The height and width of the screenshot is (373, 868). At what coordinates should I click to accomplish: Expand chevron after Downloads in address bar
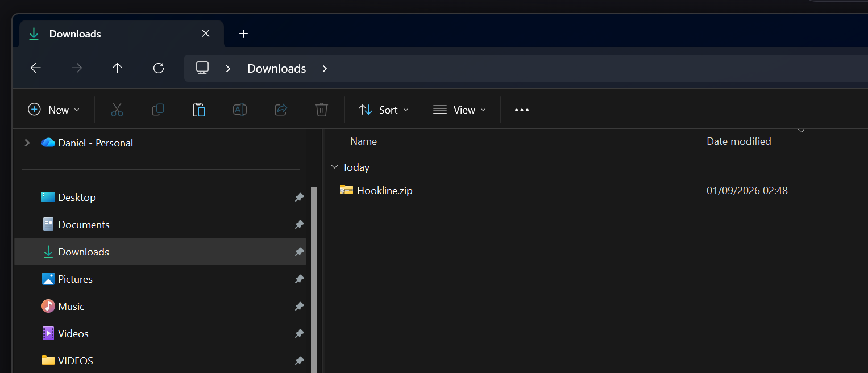pos(325,69)
